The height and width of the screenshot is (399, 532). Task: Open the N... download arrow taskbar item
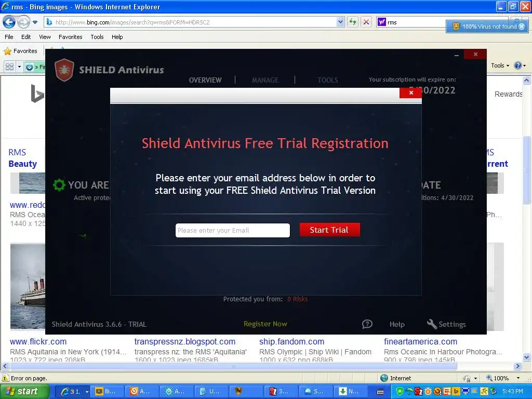[x=350, y=392]
